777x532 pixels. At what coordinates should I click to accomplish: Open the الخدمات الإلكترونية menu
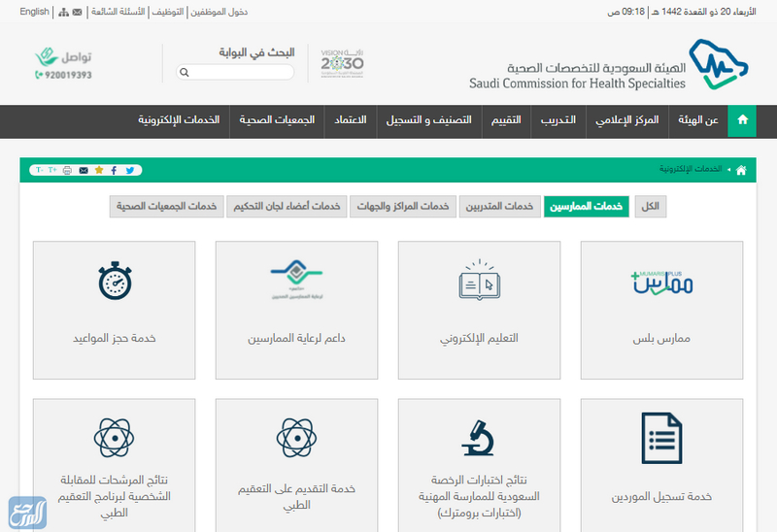pyautogui.click(x=179, y=120)
